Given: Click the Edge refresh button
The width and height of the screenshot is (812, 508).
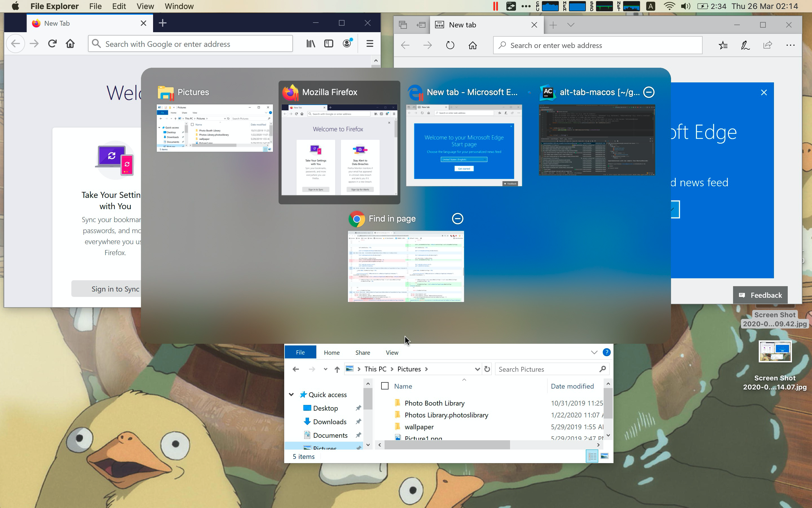Looking at the screenshot, I should click(x=450, y=45).
